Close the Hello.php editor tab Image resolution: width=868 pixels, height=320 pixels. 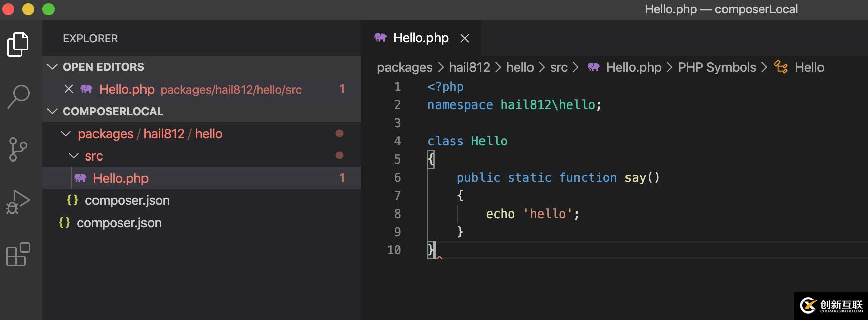pos(465,38)
